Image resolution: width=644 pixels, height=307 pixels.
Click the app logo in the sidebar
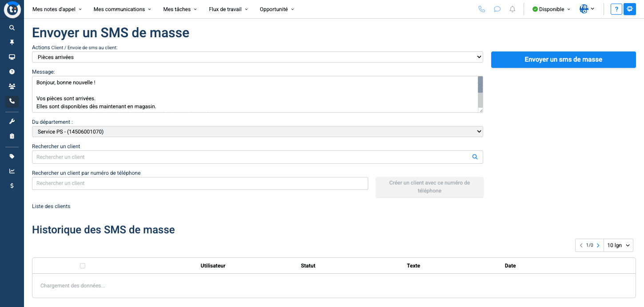[x=12, y=9]
